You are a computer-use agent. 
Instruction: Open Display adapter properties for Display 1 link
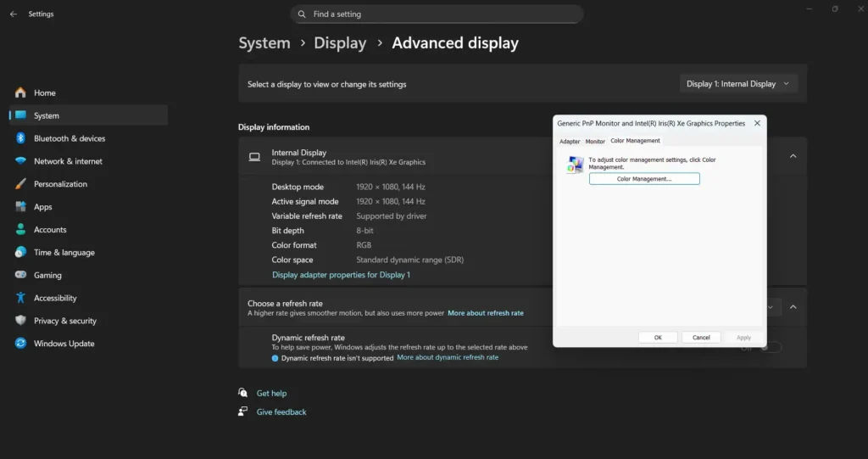tap(341, 275)
